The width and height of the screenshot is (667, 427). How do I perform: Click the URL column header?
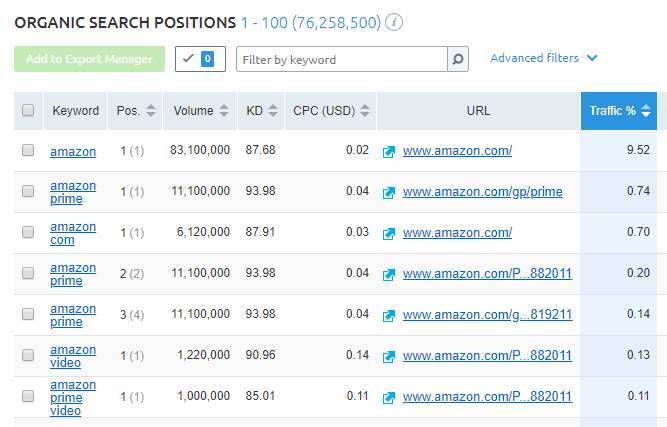(478, 111)
